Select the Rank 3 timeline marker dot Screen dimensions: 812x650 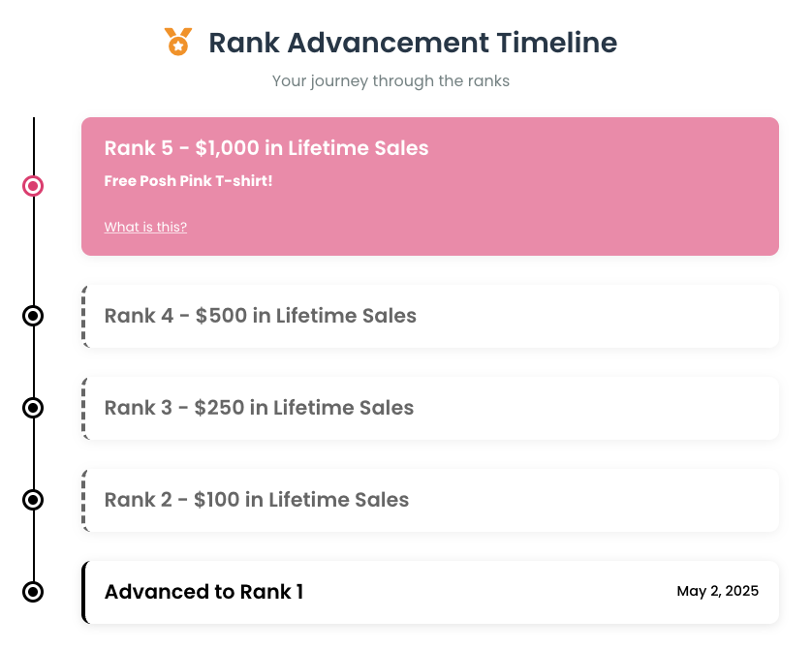point(33,408)
